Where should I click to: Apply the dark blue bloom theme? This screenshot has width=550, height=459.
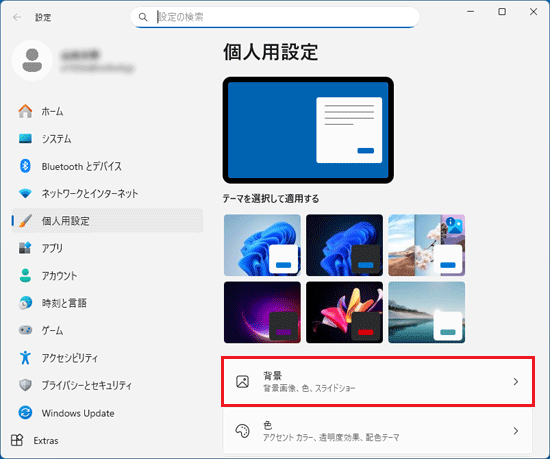[344, 245]
